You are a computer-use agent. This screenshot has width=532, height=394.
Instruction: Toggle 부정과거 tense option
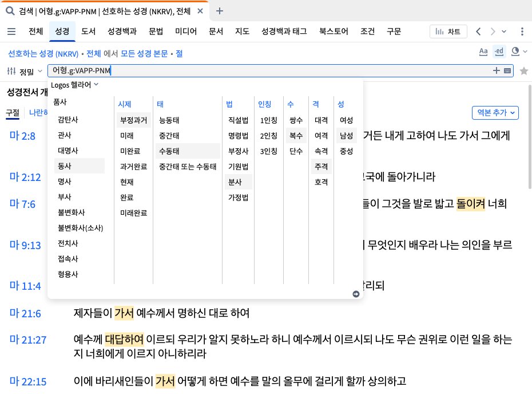pos(134,120)
